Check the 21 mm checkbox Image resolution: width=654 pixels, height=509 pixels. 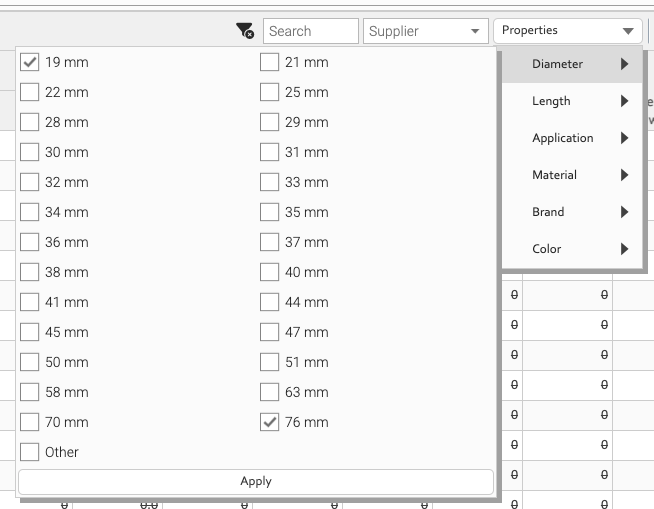pos(270,62)
